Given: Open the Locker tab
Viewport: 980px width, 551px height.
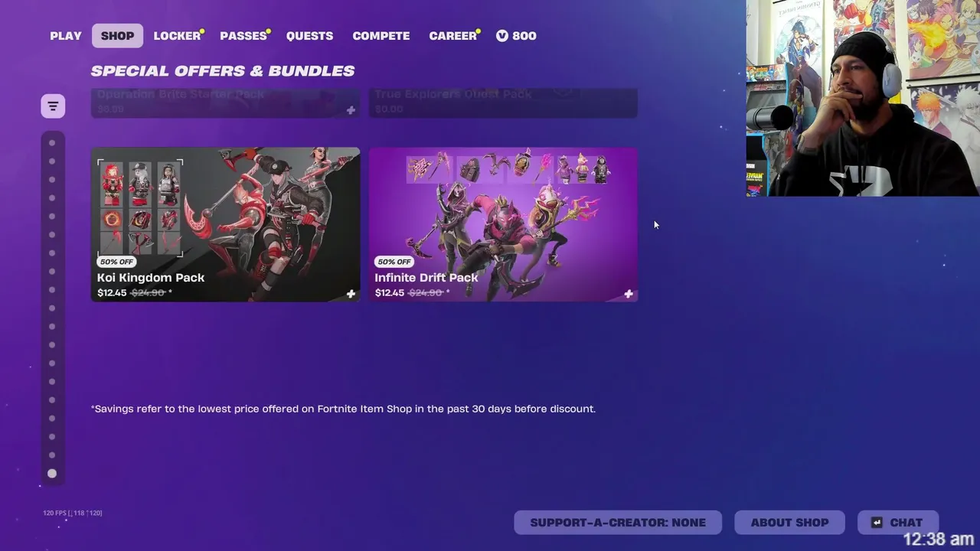Looking at the screenshot, I should 177,36.
